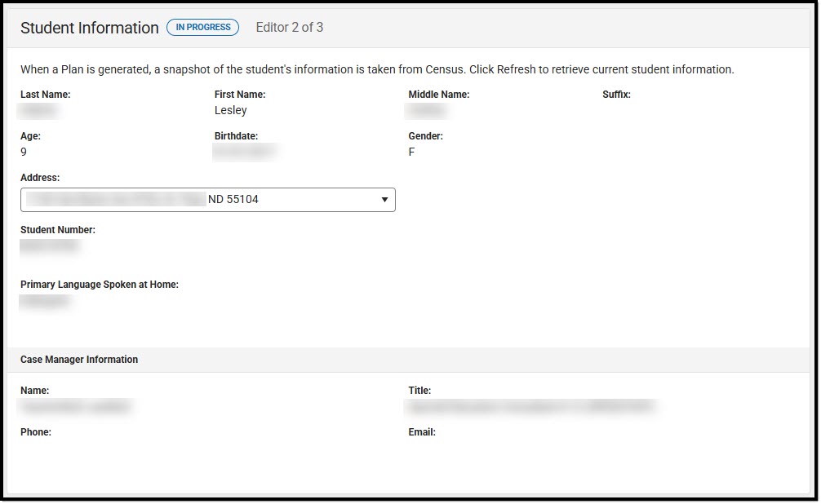The height and width of the screenshot is (504, 821).
Task: Click the Case Manager Information section header
Action: (x=78, y=360)
